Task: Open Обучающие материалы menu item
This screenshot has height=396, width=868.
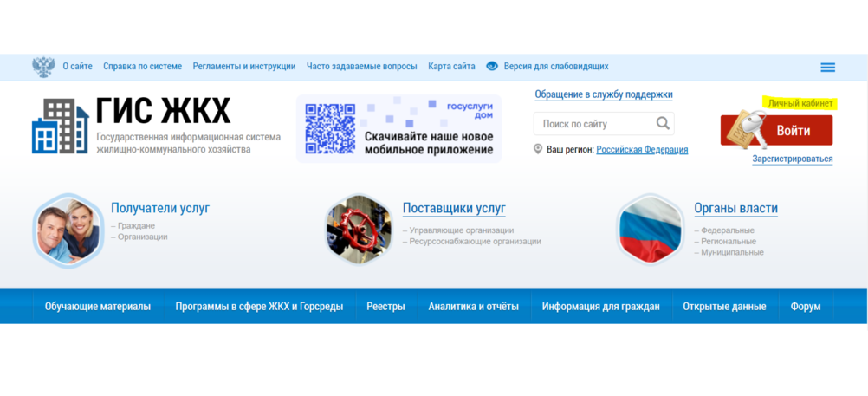Action: (98, 306)
